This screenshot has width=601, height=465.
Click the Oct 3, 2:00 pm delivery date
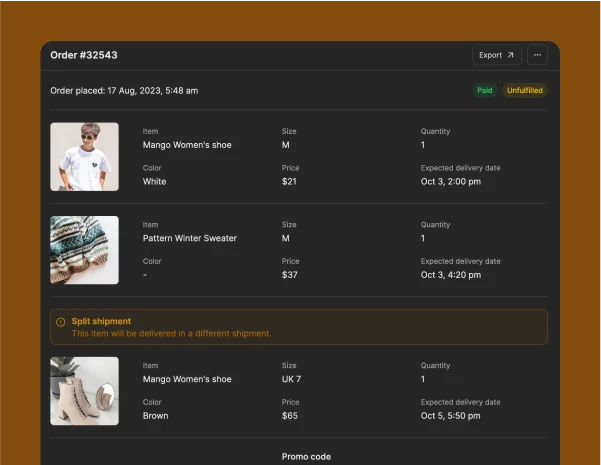click(450, 182)
